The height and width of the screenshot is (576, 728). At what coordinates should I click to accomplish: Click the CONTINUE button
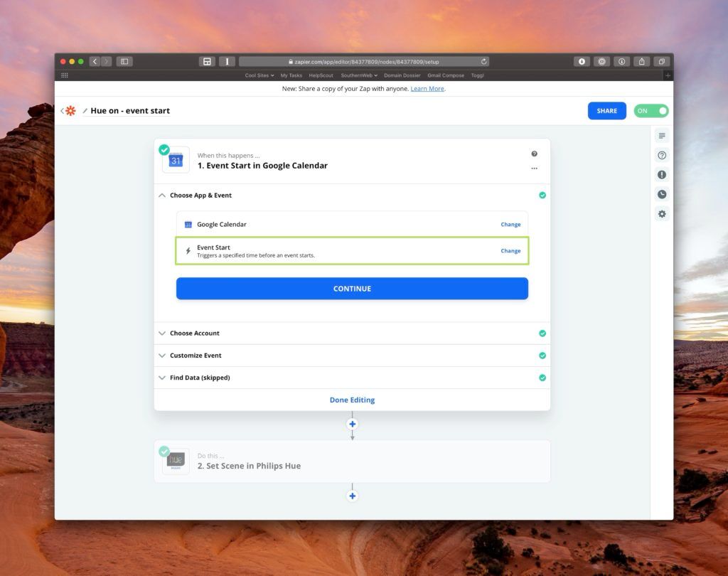tap(352, 289)
